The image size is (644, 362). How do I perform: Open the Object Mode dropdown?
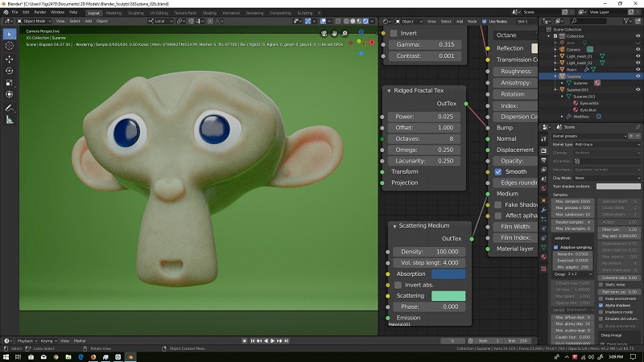click(34, 21)
